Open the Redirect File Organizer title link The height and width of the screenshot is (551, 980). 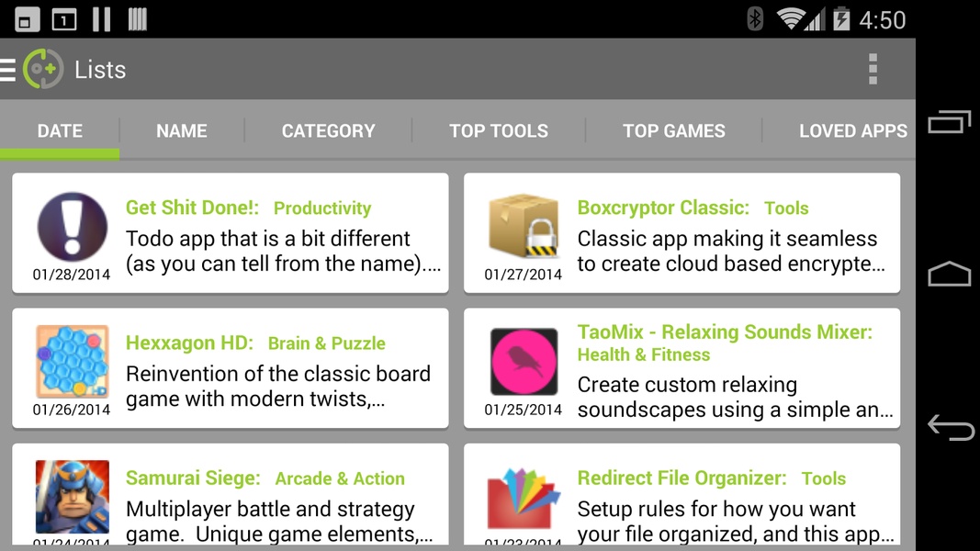coord(681,478)
